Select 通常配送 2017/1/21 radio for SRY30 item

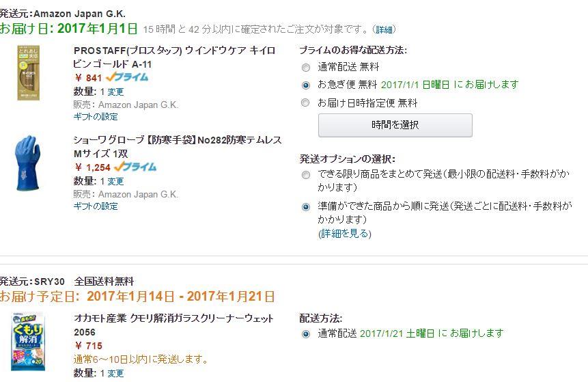[306, 333]
